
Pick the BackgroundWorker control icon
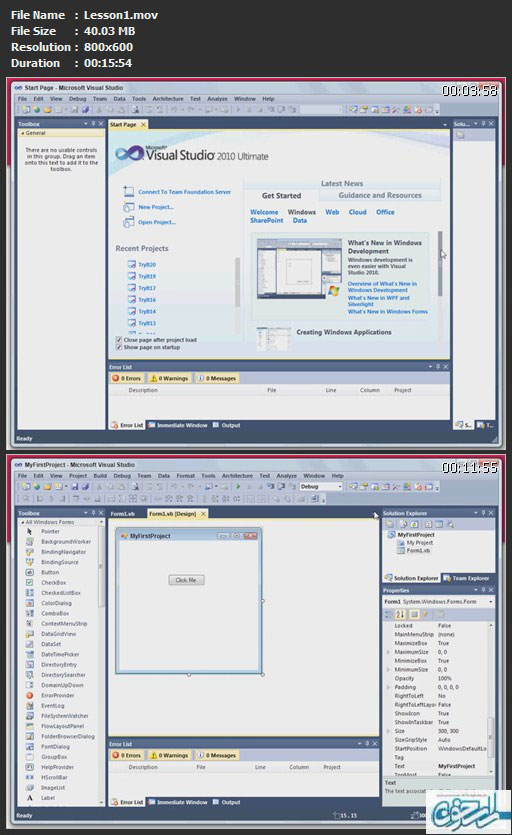point(29,542)
